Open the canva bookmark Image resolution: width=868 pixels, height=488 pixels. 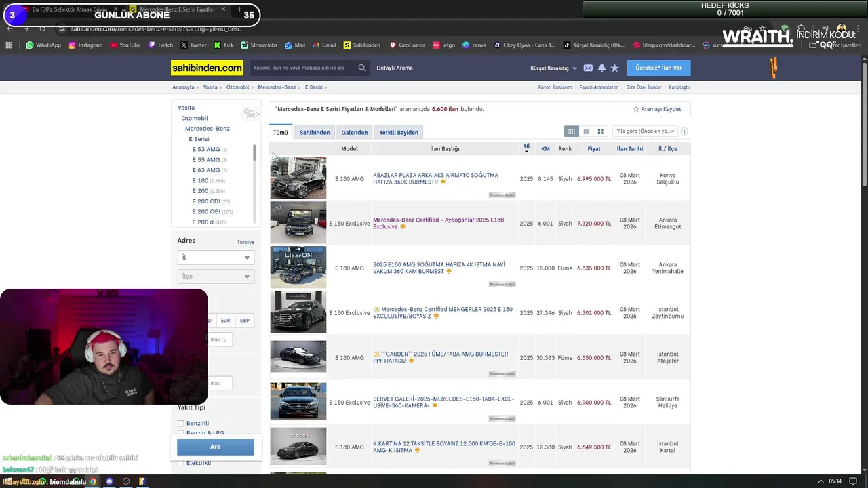[475, 45]
